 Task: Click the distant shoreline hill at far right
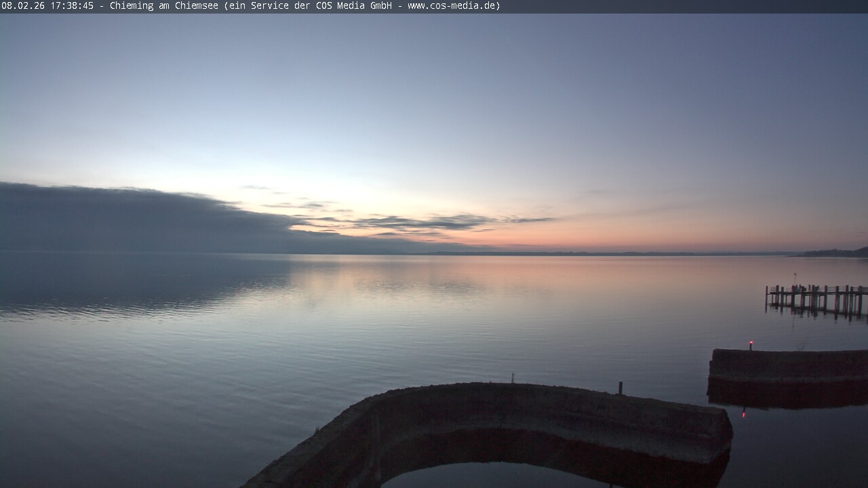tap(837, 253)
